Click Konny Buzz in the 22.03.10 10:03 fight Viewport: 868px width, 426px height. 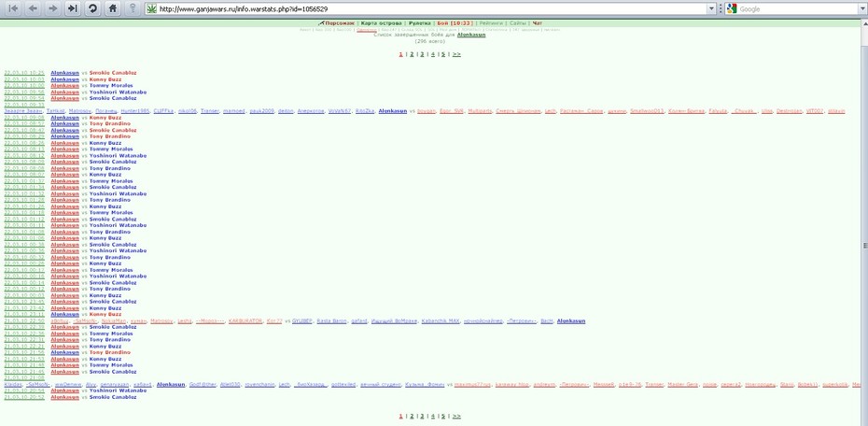[x=105, y=79]
